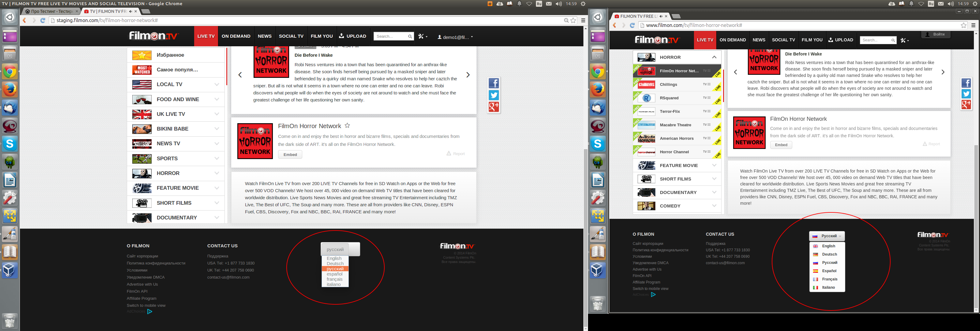The height and width of the screenshot is (331, 980).
Task: Open the Chillings channel TV guide icon
Action: pyautogui.click(x=707, y=85)
